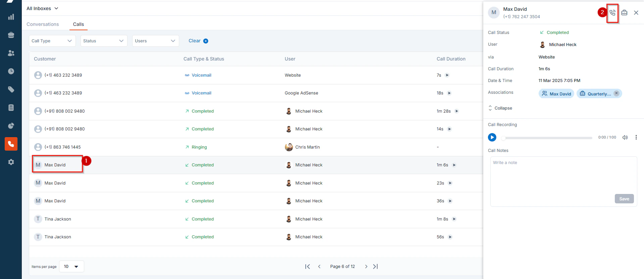Play the 23s call recording
The image size is (644, 279).
tap(450, 183)
